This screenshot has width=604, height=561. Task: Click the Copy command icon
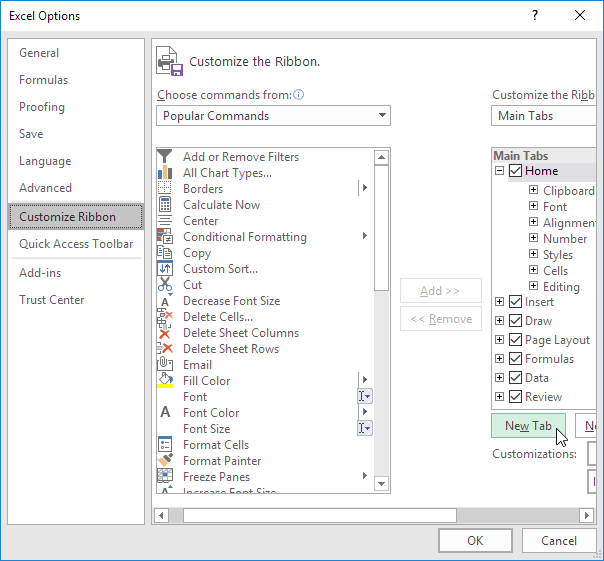[x=165, y=253]
